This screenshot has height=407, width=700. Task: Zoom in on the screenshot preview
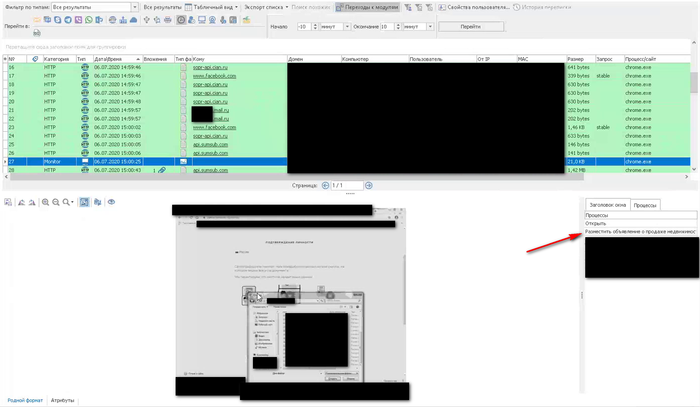pyautogui.click(x=45, y=202)
